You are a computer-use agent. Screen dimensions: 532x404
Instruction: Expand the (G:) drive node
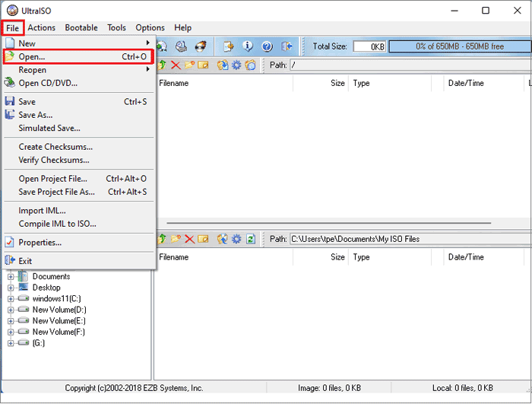11,343
